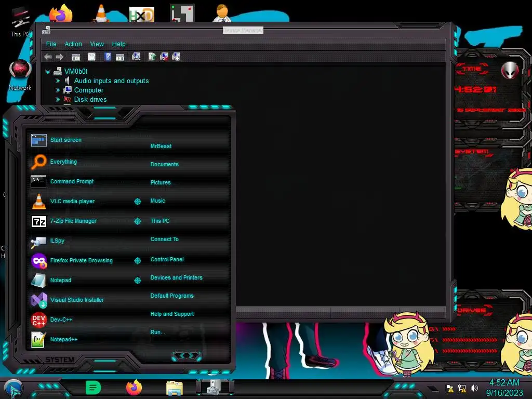This screenshot has width=532, height=399.
Task: Click Firefox icon in the taskbar
Action: click(x=134, y=388)
